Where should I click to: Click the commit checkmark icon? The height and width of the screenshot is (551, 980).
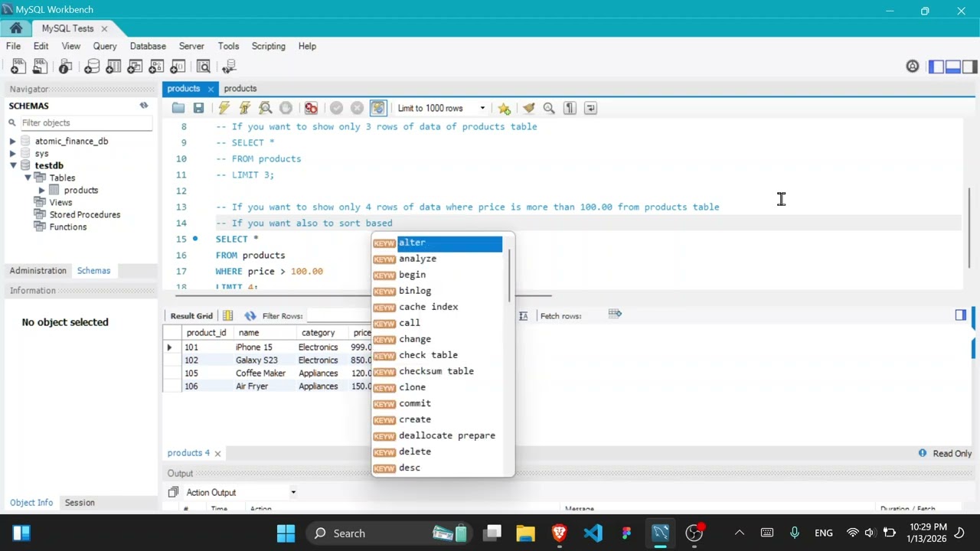[336, 108]
